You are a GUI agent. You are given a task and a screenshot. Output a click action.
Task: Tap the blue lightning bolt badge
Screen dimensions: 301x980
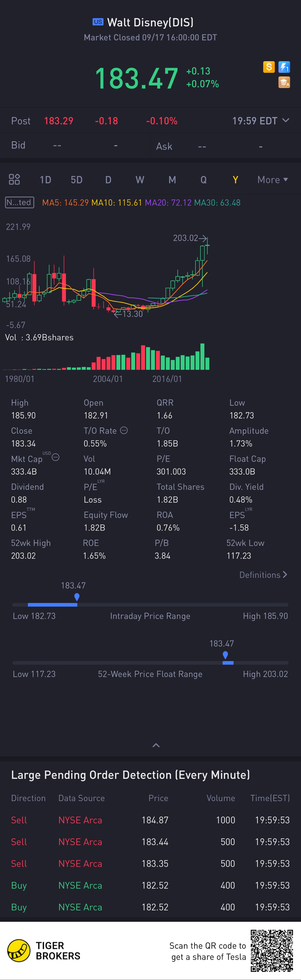click(284, 67)
